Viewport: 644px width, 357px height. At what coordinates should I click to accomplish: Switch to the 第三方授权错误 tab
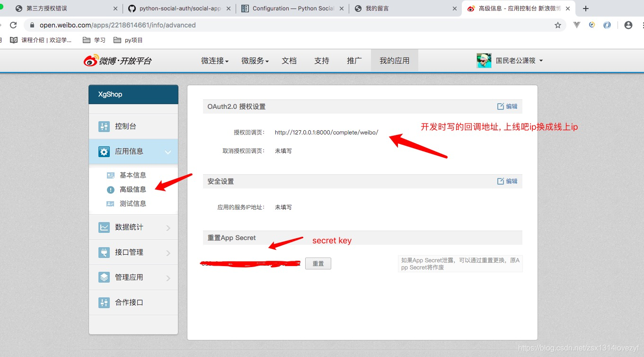[x=66, y=9]
